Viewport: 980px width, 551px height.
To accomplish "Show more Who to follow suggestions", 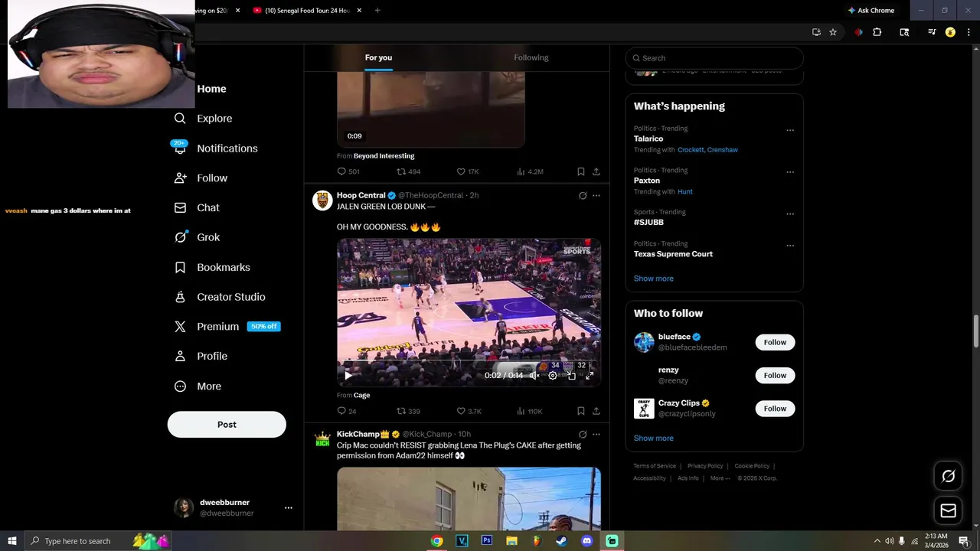I will pos(654,439).
